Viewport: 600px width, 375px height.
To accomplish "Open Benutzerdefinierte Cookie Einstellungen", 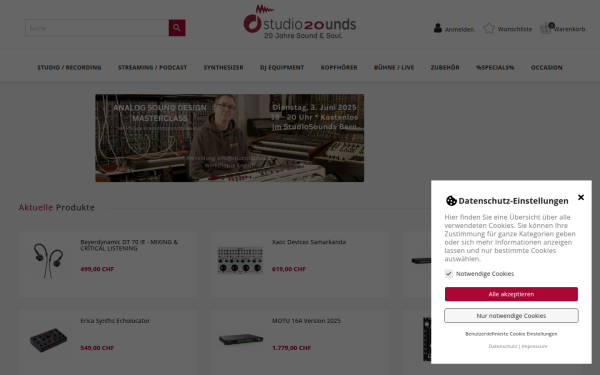I will (x=511, y=334).
